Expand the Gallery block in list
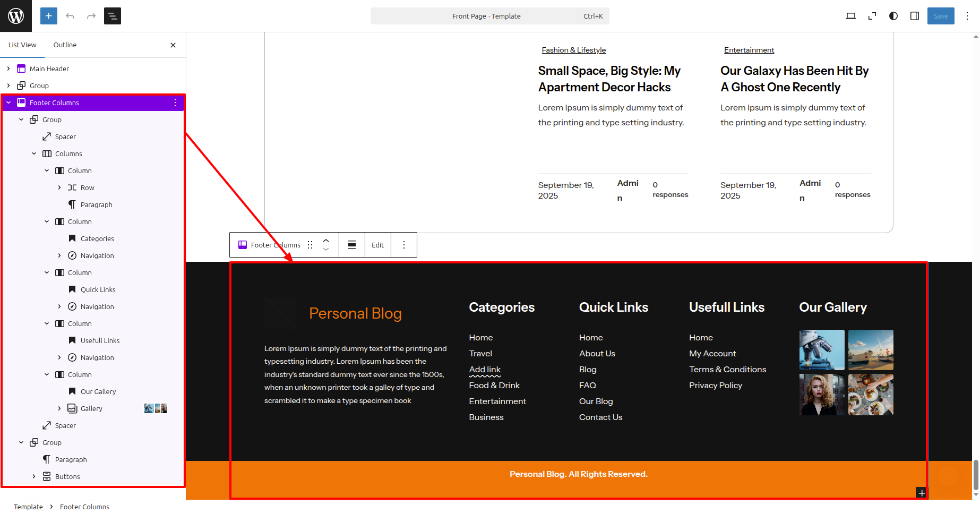Image resolution: width=980 pixels, height=513 pixels. coord(59,408)
